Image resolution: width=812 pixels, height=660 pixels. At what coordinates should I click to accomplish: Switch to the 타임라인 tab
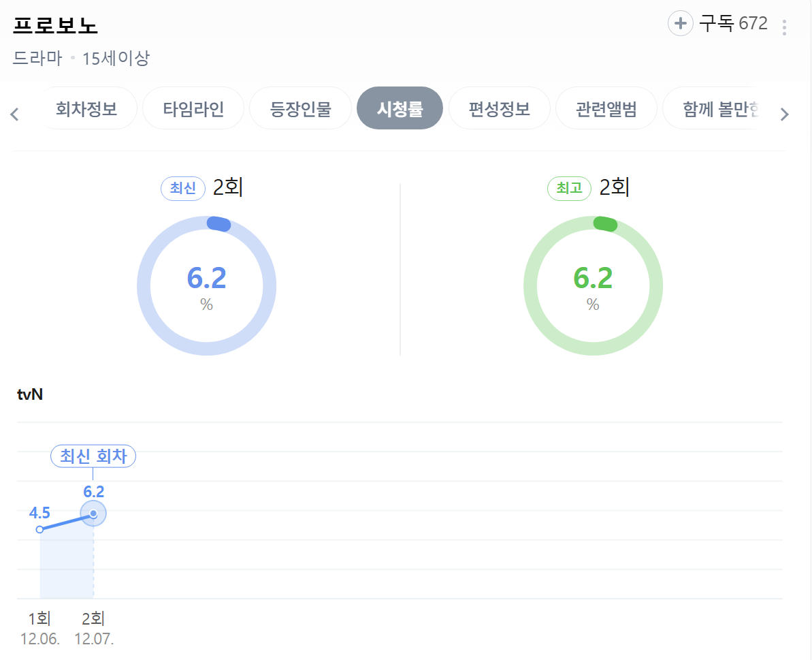193,108
